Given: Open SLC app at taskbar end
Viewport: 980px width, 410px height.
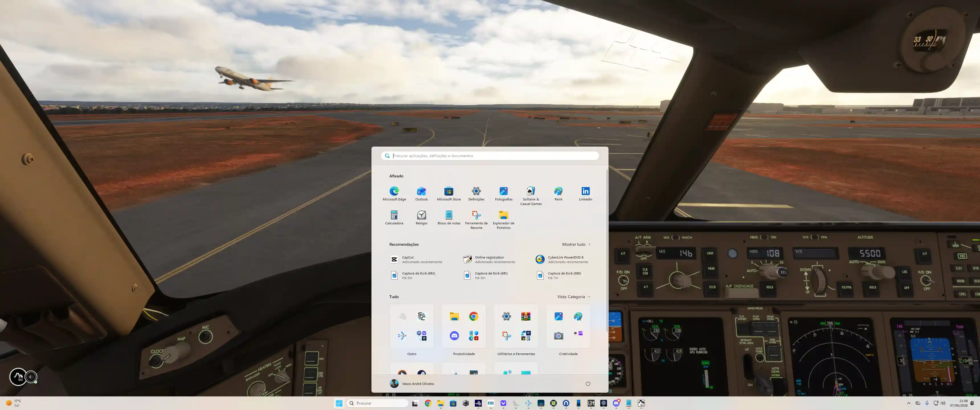Looking at the screenshot, I should (x=641, y=403).
